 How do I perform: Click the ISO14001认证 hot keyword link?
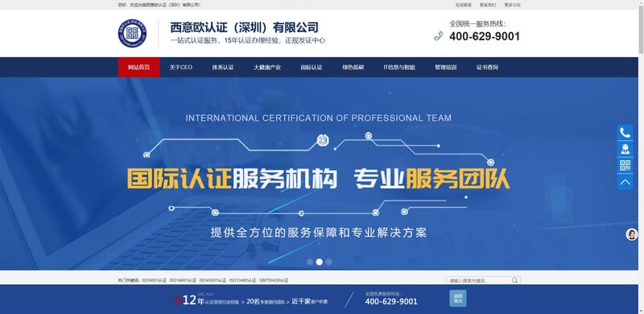coord(184,281)
